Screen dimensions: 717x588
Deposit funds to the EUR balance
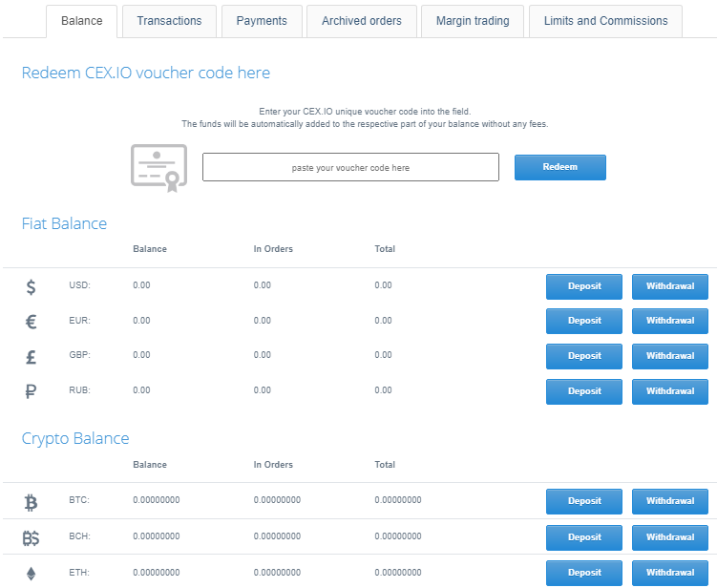584,321
